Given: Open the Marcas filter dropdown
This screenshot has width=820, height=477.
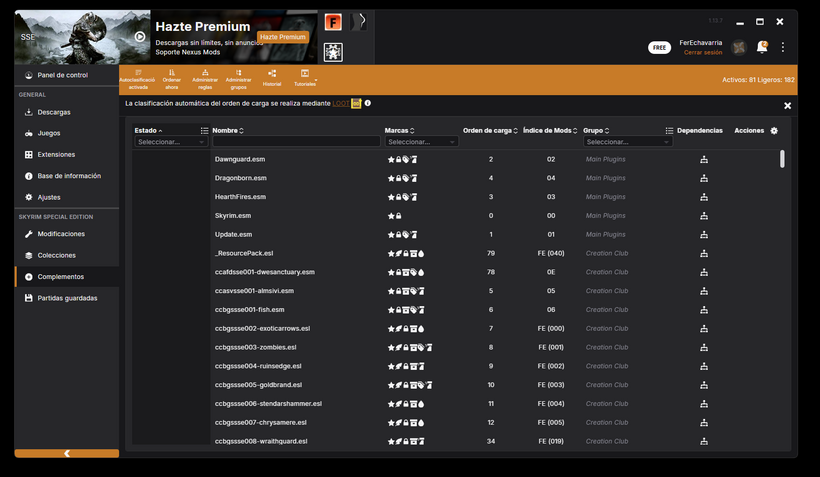Looking at the screenshot, I should pyautogui.click(x=421, y=142).
